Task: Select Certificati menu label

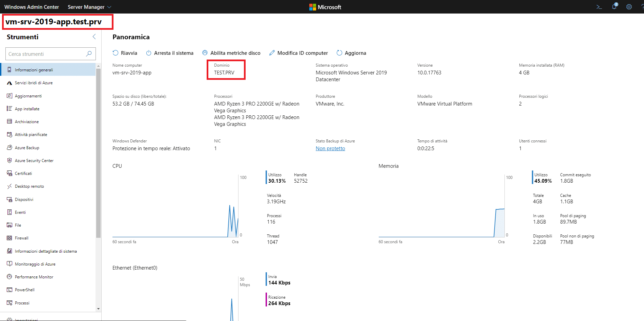Action: coord(23,174)
